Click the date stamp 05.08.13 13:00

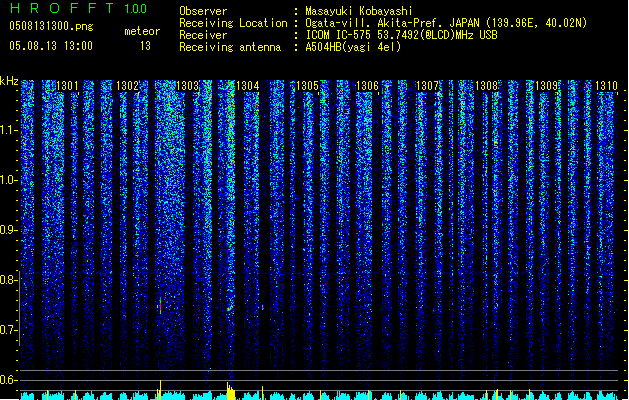[x=51, y=46]
